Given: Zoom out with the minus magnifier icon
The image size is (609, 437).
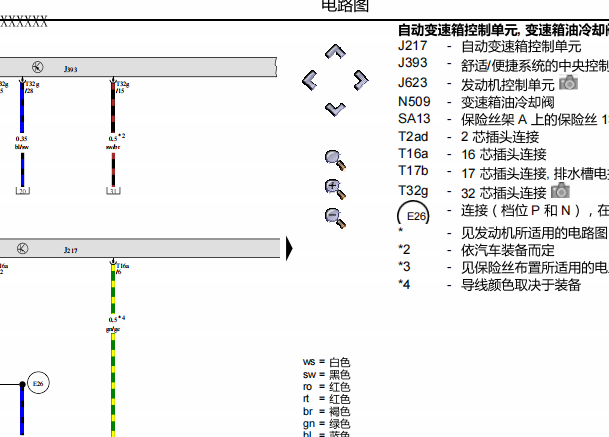Looking at the screenshot, I should (x=335, y=218).
